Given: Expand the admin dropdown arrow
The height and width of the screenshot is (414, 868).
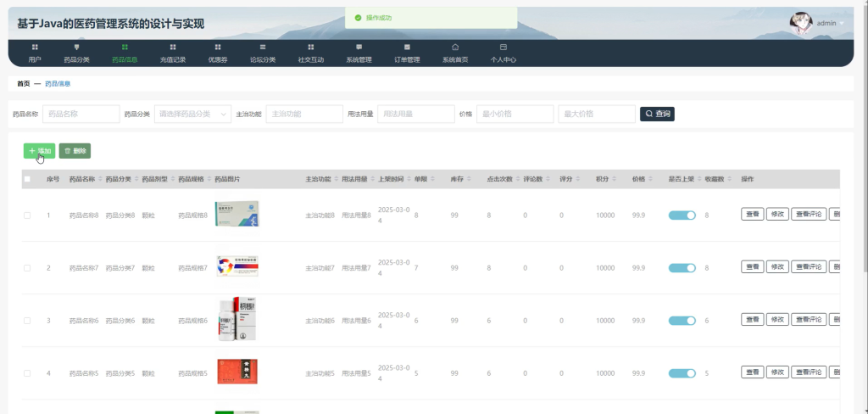Looking at the screenshot, I should [x=842, y=23].
